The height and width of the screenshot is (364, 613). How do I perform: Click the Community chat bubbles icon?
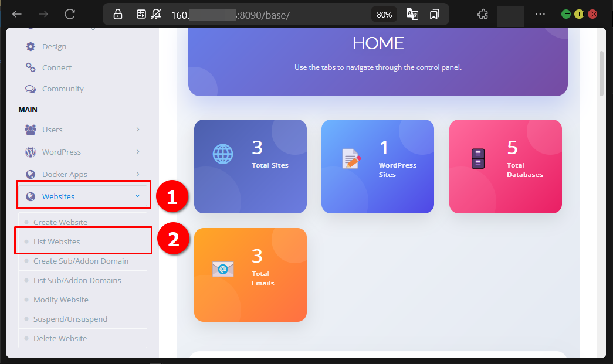pos(31,89)
